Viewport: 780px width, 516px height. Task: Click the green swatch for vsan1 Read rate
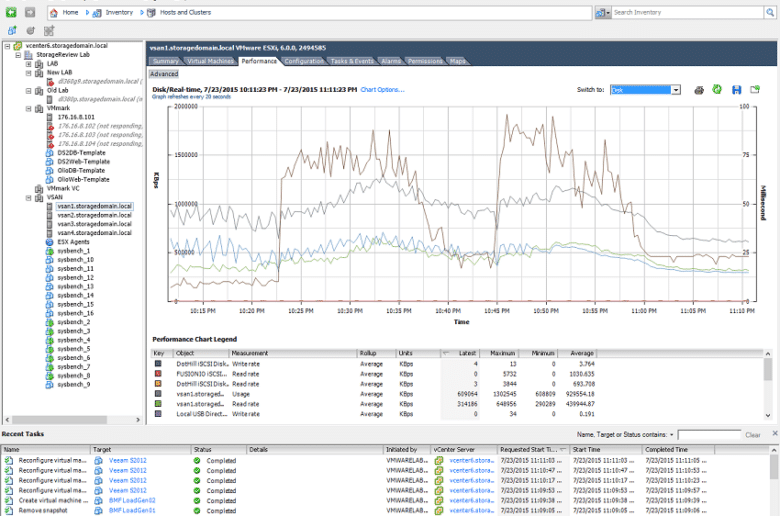[x=158, y=404]
